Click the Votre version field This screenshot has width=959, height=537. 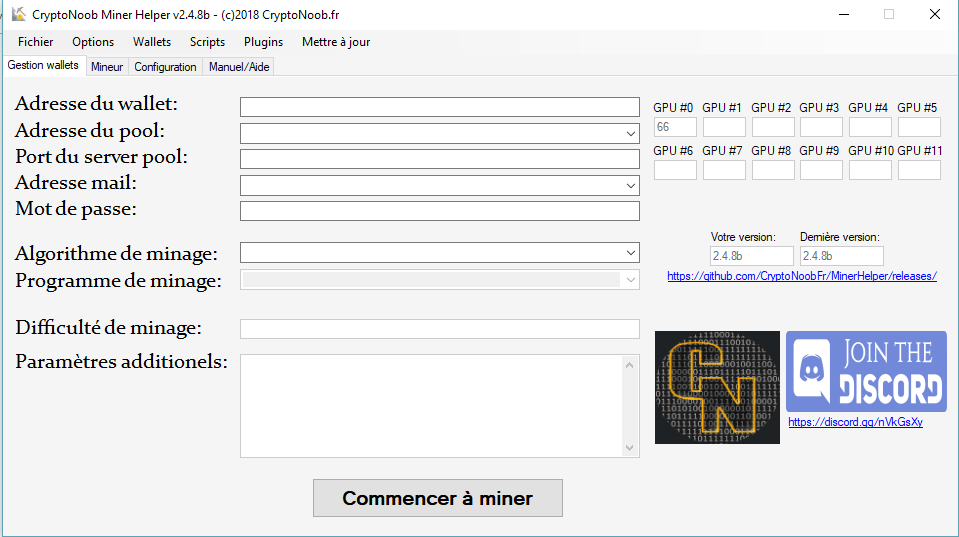tap(752, 256)
